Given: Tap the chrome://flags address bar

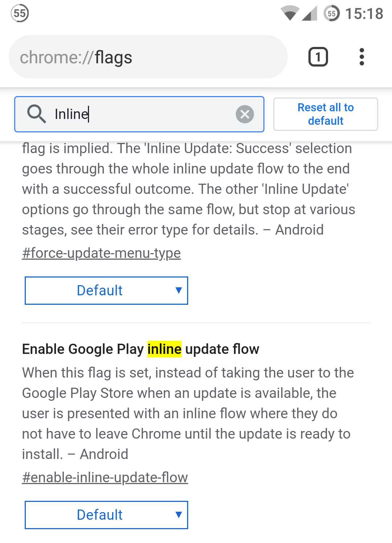Looking at the screenshot, I should click(148, 57).
